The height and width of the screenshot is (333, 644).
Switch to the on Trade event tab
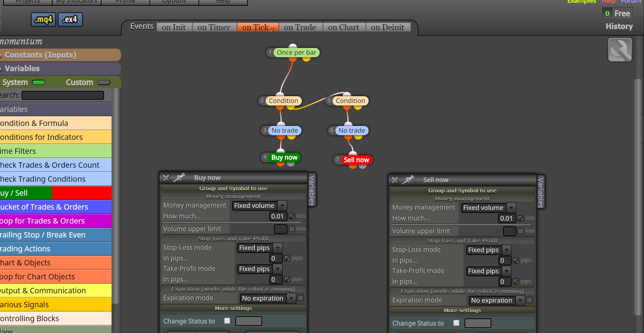(300, 27)
